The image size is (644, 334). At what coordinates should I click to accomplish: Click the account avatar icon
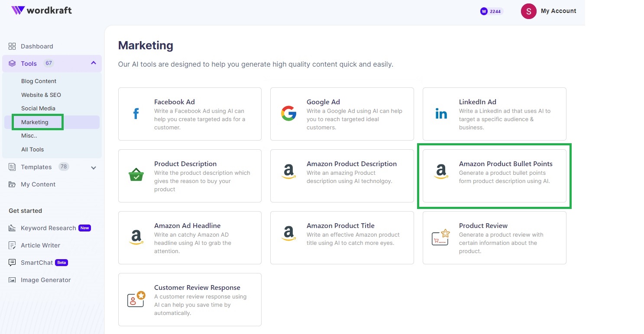[x=528, y=11]
